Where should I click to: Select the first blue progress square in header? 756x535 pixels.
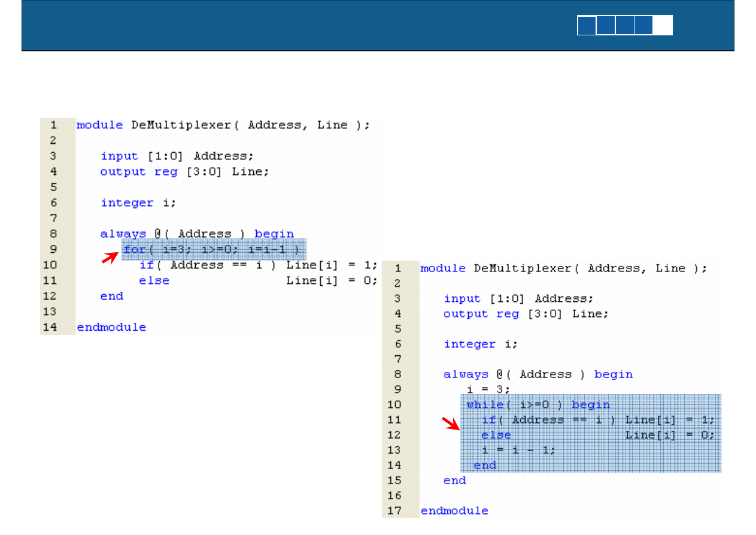pyautogui.click(x=587, y=26)
